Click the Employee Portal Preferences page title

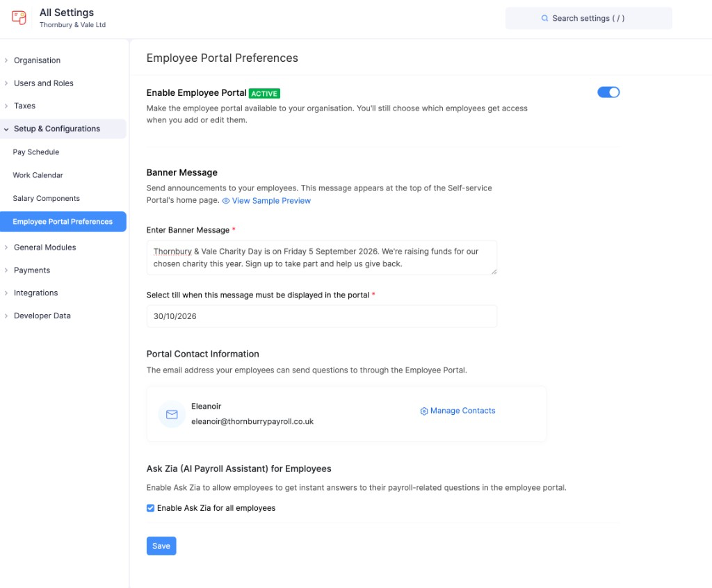point(222,58)
